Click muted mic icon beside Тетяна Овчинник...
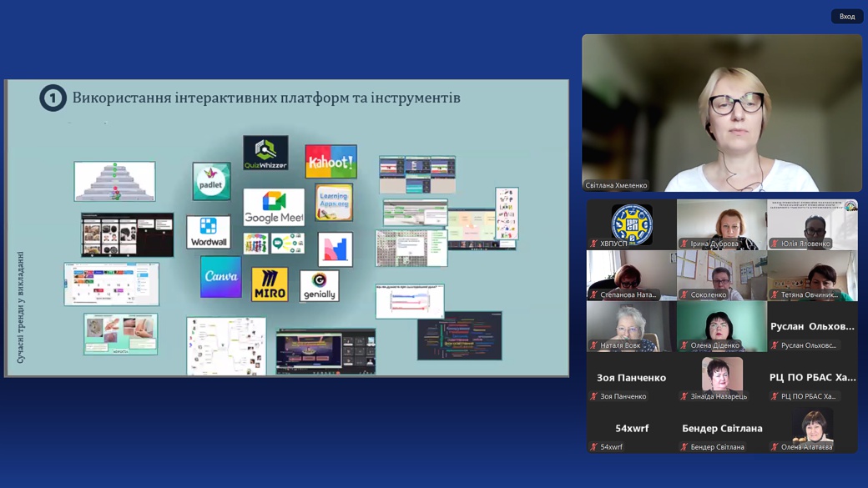Image resolution: width=868 pixels, height=488 pixels. tap(775, 295)
